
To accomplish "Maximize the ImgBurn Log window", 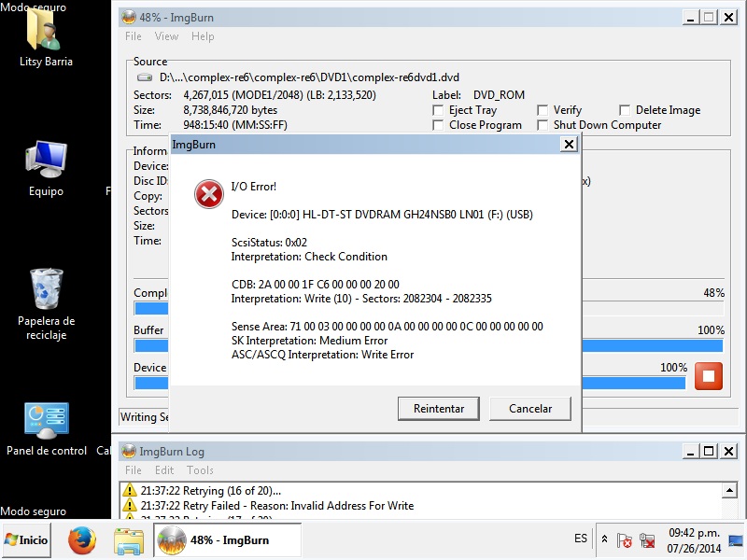I will (709, 451).
